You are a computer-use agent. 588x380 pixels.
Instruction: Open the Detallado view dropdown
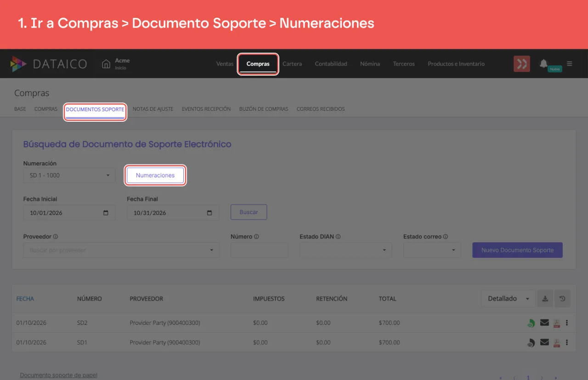coord(508,299)
